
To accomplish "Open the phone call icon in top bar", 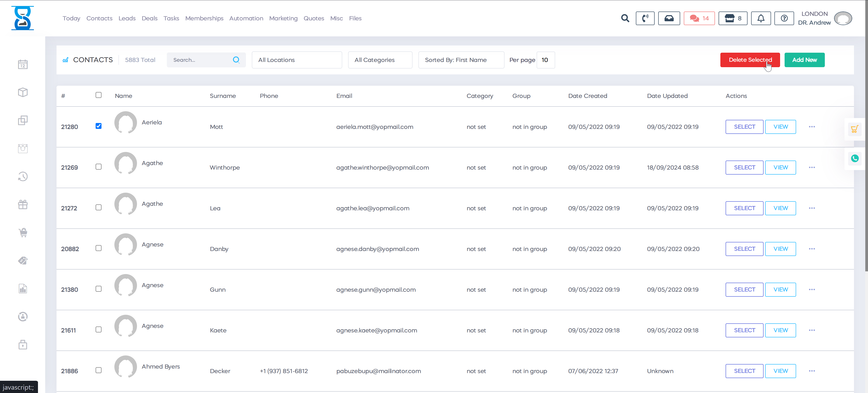I will point(645,18).
